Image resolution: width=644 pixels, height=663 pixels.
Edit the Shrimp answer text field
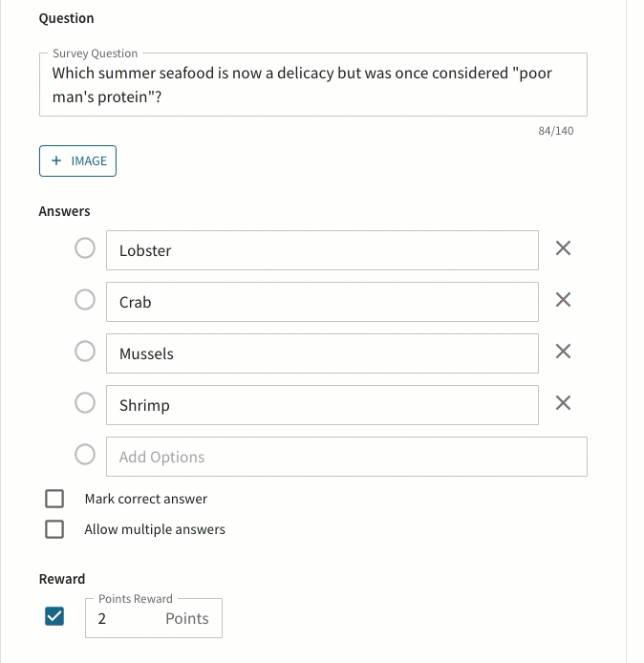pyautogui.click(x=322, y=405)
